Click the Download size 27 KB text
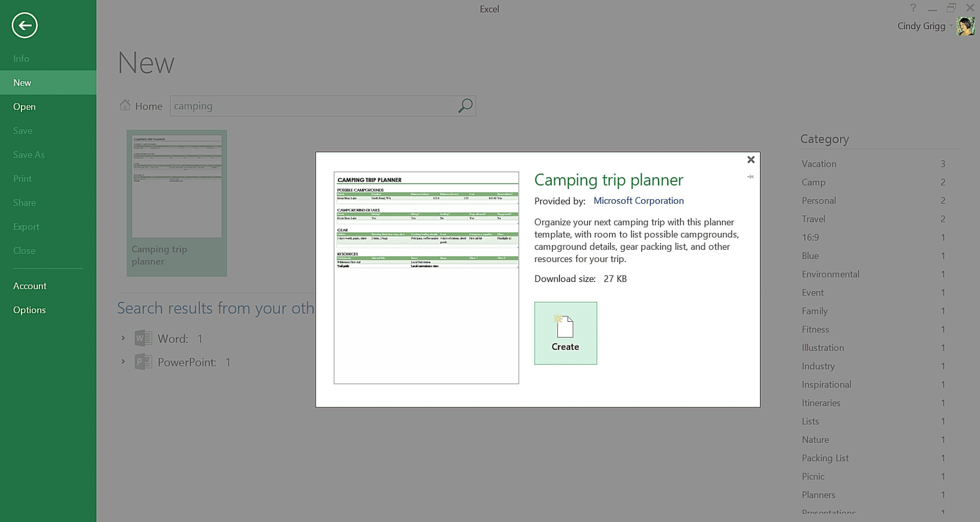Screen dimensions: 980x522 click(580, 279)
